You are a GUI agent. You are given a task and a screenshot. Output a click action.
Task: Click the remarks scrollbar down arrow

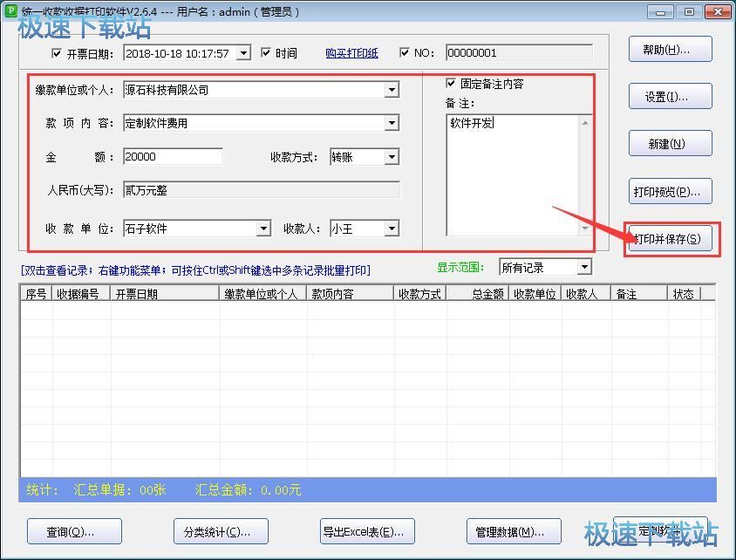[585, 229]
